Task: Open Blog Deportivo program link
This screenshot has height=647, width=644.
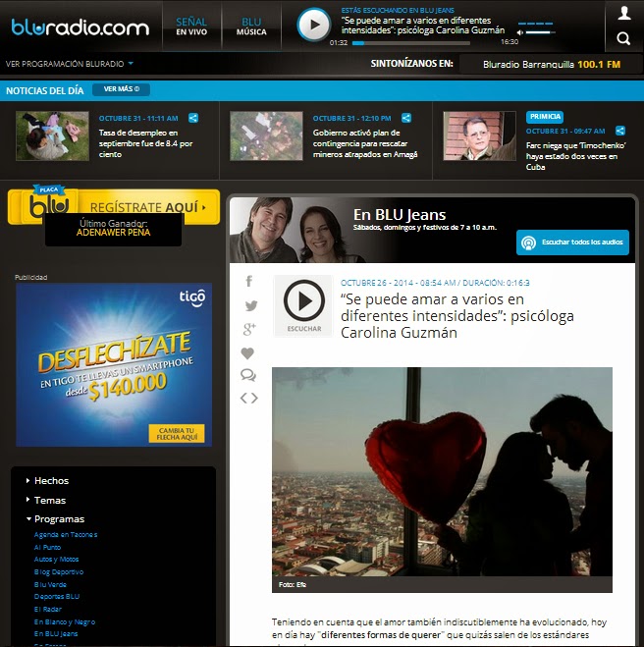Action: click(x=59, y=572)
